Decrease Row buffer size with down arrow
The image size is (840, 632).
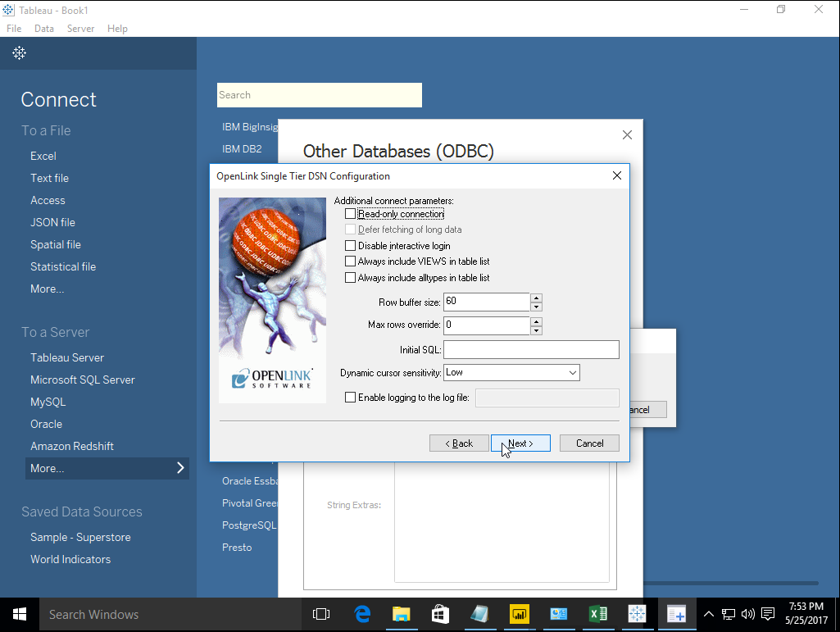536,307
